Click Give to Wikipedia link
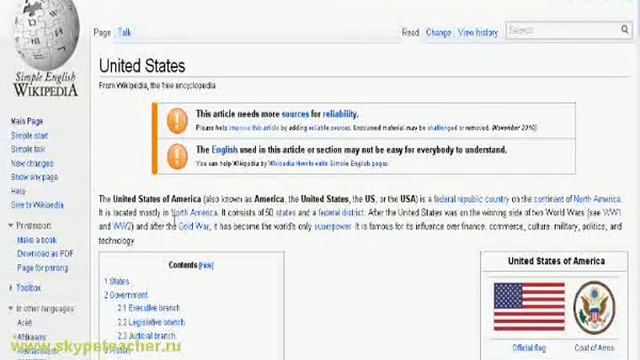640x360 pixels. pos(37,205)
